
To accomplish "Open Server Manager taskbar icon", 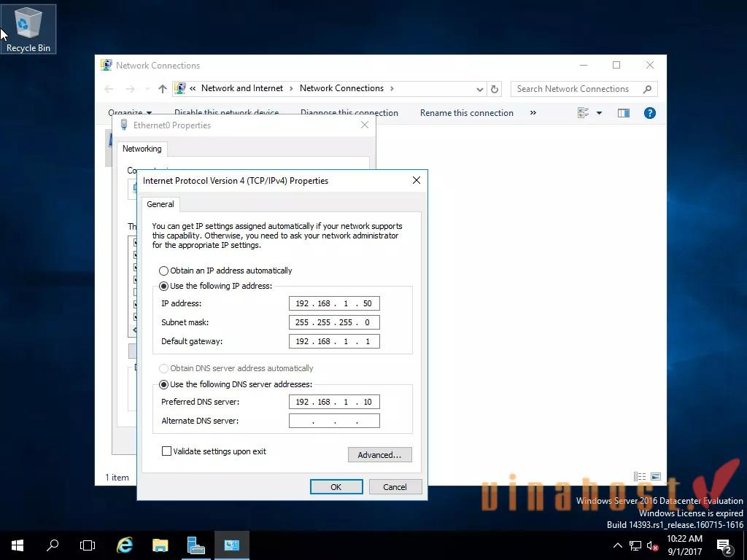I will pos(196,545).
